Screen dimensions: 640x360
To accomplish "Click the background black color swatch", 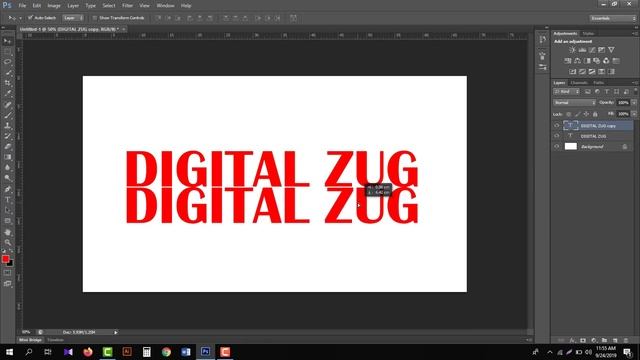I will pos(11,264).
